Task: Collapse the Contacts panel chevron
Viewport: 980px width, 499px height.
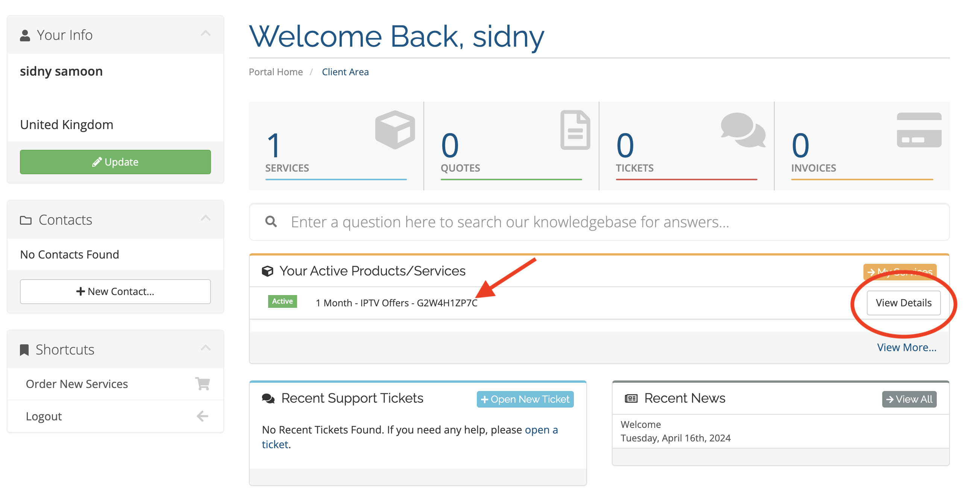Action: pyautogui.click(x=205, y=218)
